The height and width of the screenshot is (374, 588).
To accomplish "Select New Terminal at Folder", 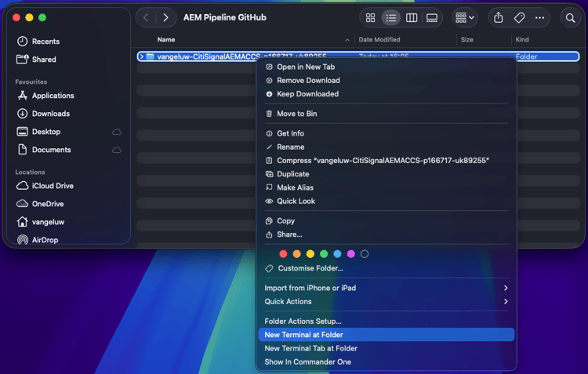I will [387, 335].
